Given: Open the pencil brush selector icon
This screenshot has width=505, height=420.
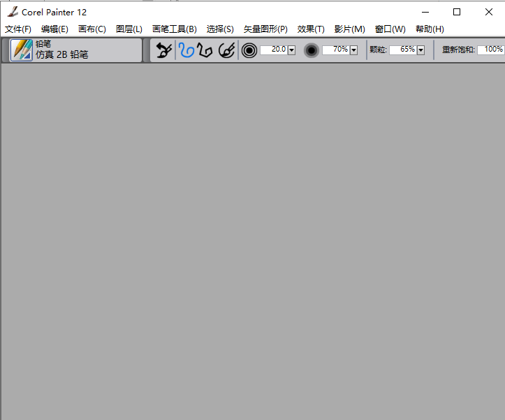Looking at the screenshot, I should point(22,50).
